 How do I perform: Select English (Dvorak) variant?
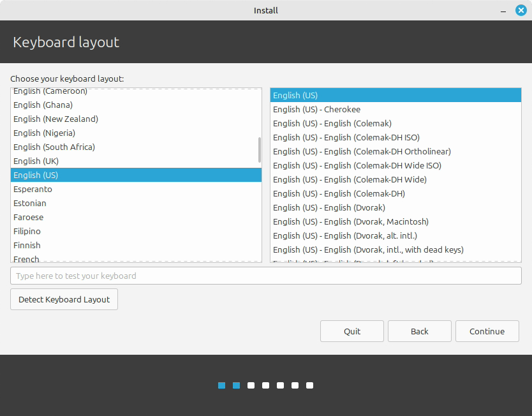(329, 207)
